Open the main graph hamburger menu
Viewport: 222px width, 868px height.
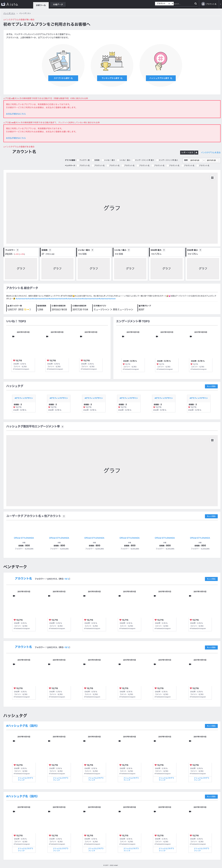212,178
